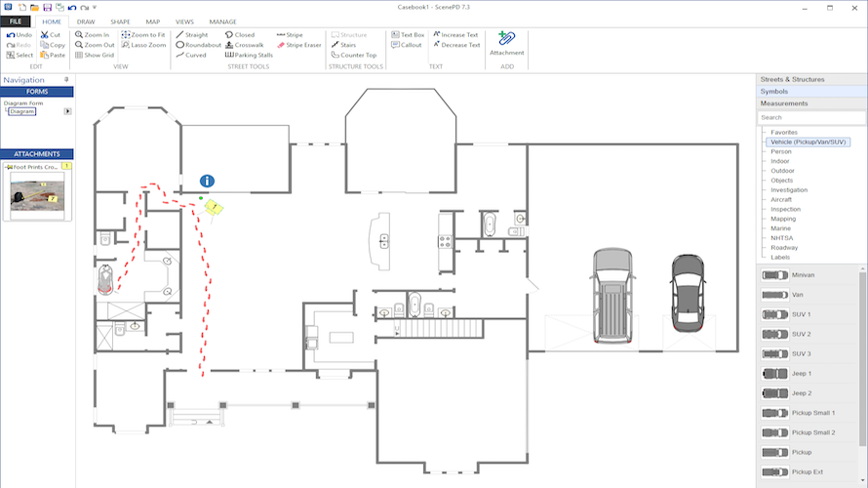868x488 pixels.
Task: Insert a Text Box
Action: pos(408,35)
